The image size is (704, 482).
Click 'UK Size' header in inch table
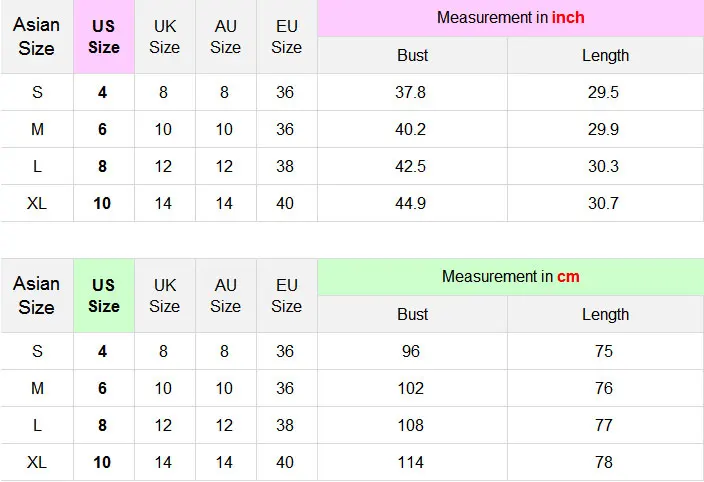pyautogui.click(x=165, y=37)
